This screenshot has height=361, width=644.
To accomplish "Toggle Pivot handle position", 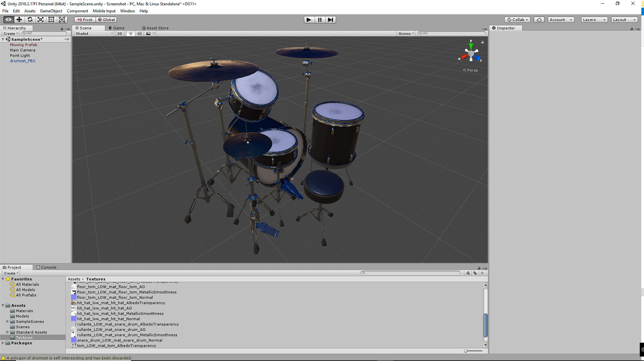I will click(x=85, y=20).
